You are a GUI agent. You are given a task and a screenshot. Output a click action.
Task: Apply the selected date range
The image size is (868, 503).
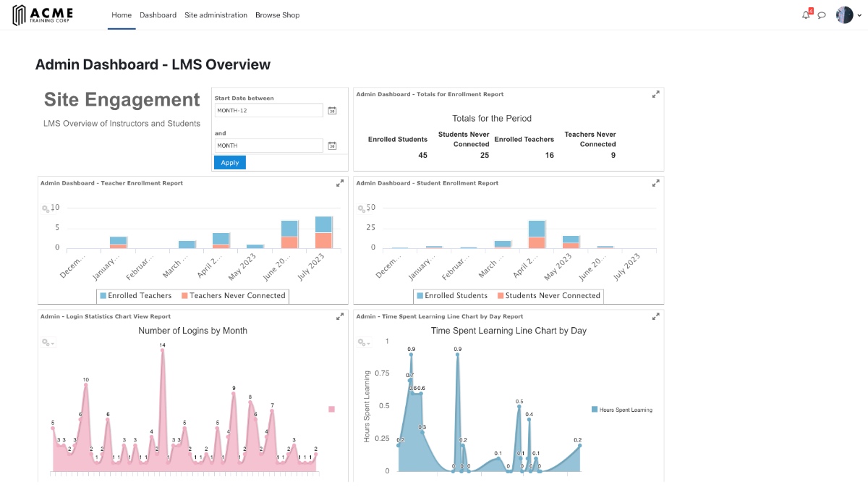point(229,162)
